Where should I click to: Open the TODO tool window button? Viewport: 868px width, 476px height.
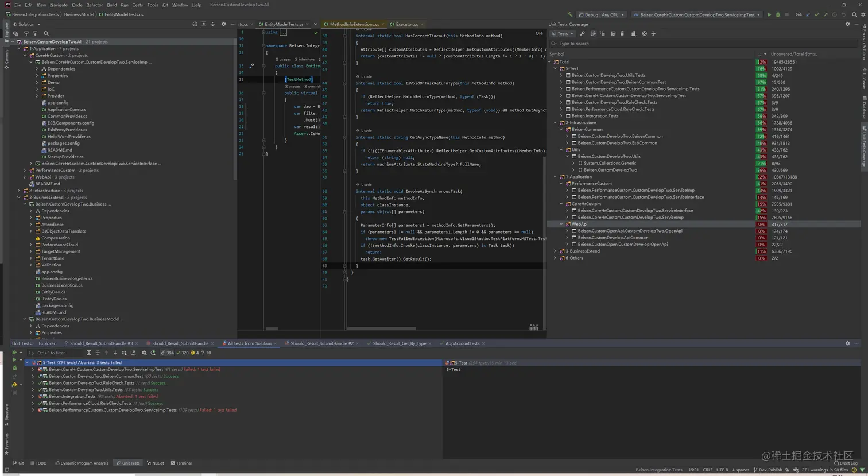click(39, 463)
